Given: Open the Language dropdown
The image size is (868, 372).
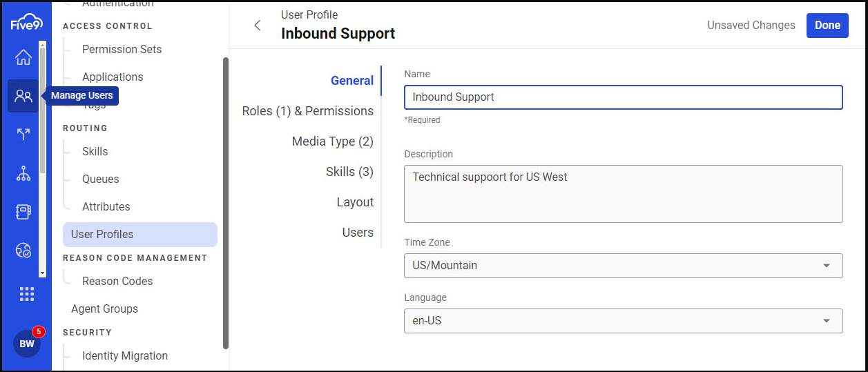Looking at the screenshot, I should pos(623,321).
